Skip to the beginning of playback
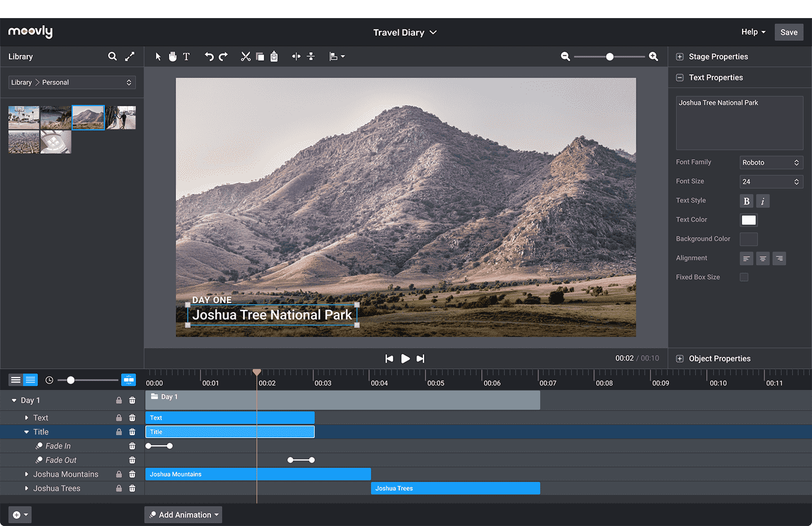The height and width of the screenshot is (526, 812). (389, 358)
